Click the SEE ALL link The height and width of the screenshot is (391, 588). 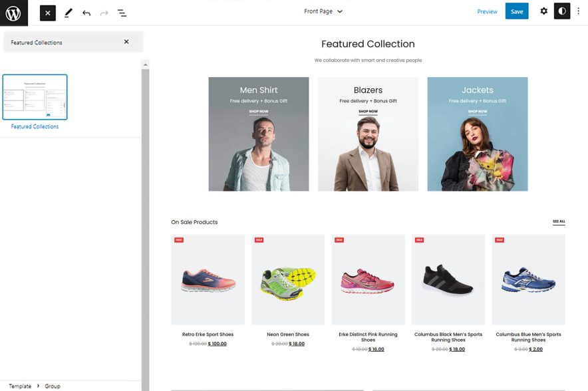tap(559, 221)
